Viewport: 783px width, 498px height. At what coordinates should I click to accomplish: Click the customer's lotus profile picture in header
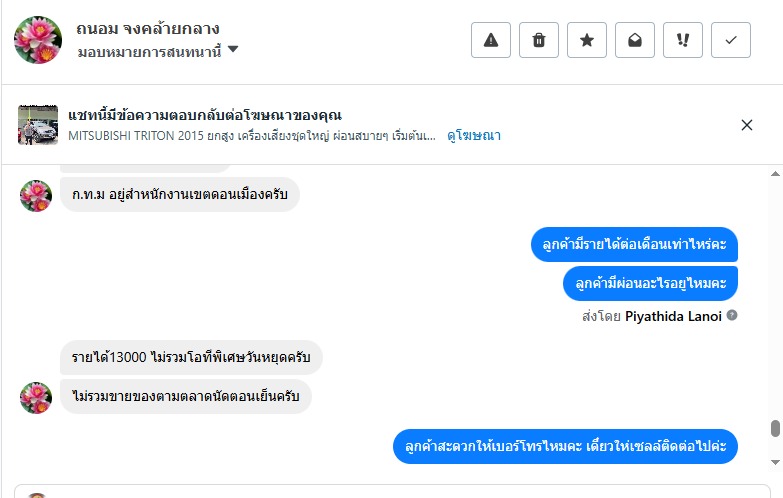pyautogui.click(x=38, y=40)
